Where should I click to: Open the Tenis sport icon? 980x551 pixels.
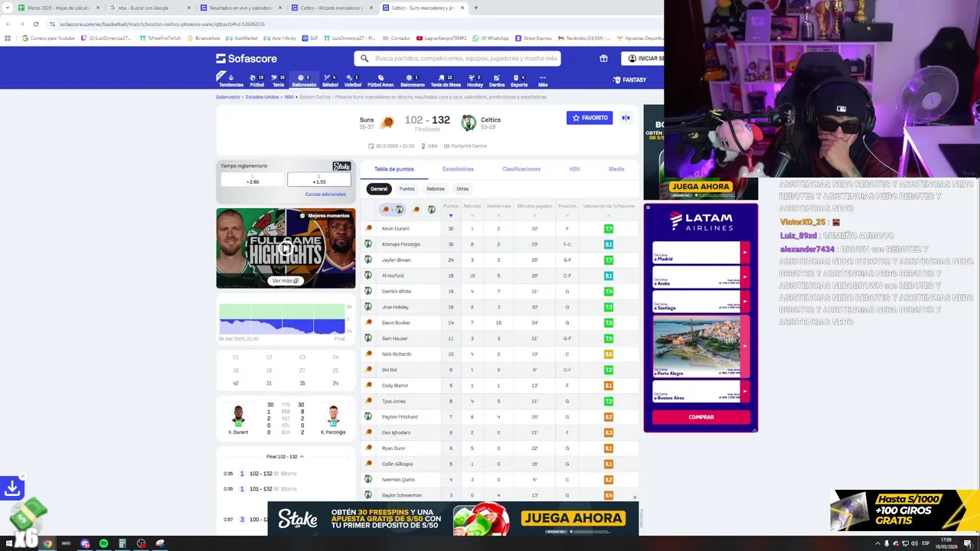(279, 80)
